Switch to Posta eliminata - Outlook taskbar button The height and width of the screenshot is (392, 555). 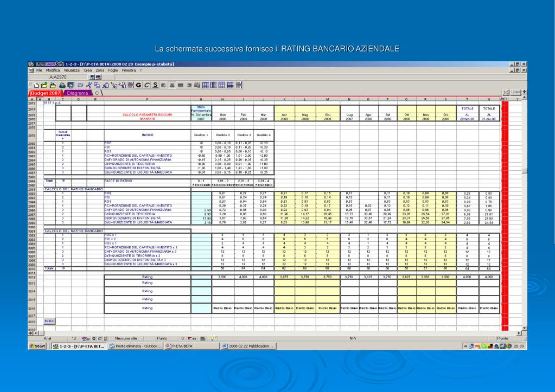[136, 346]
